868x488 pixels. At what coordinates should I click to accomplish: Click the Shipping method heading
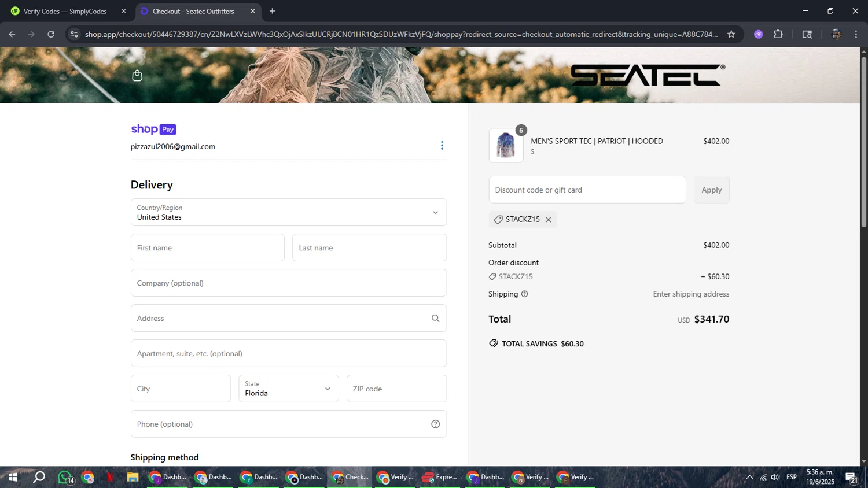pos(164,457)
